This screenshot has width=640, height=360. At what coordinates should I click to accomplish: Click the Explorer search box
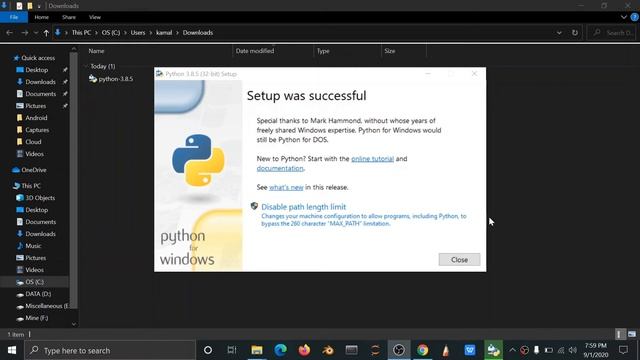(x=611, y=33)
